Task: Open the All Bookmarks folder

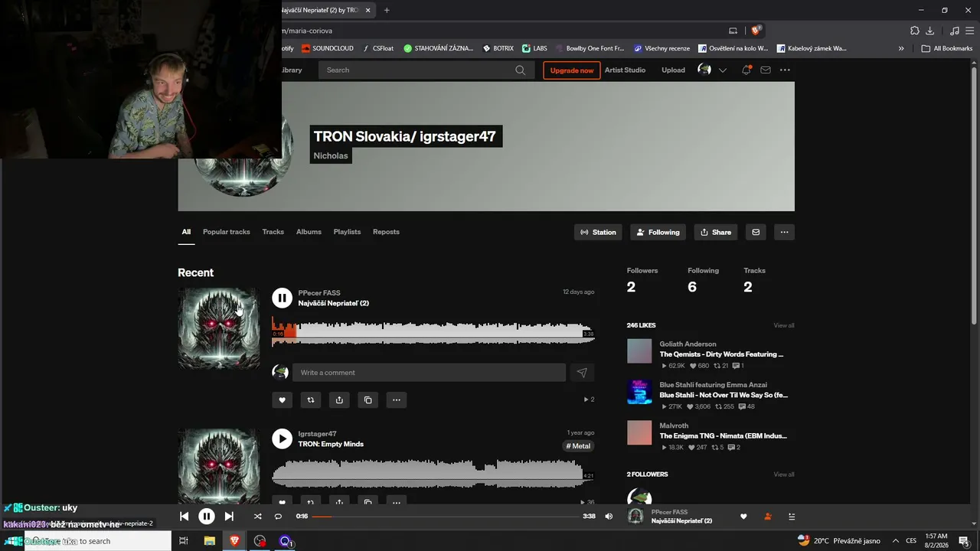Action: point(946,48)
